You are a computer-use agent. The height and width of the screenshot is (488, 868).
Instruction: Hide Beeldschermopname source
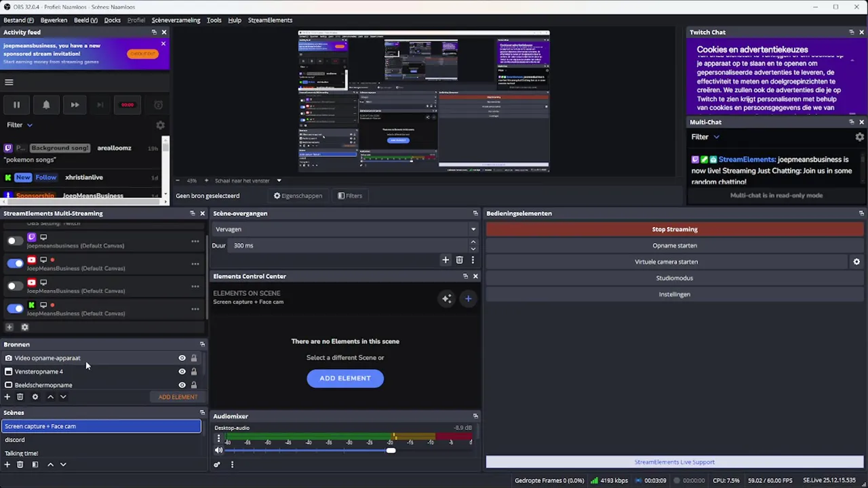pos(182,385)
